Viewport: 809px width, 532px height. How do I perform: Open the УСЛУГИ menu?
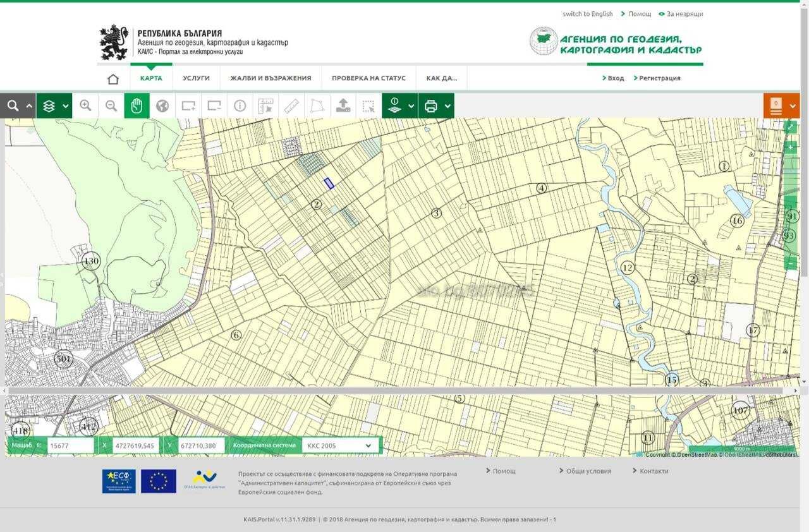coord(196,78)
